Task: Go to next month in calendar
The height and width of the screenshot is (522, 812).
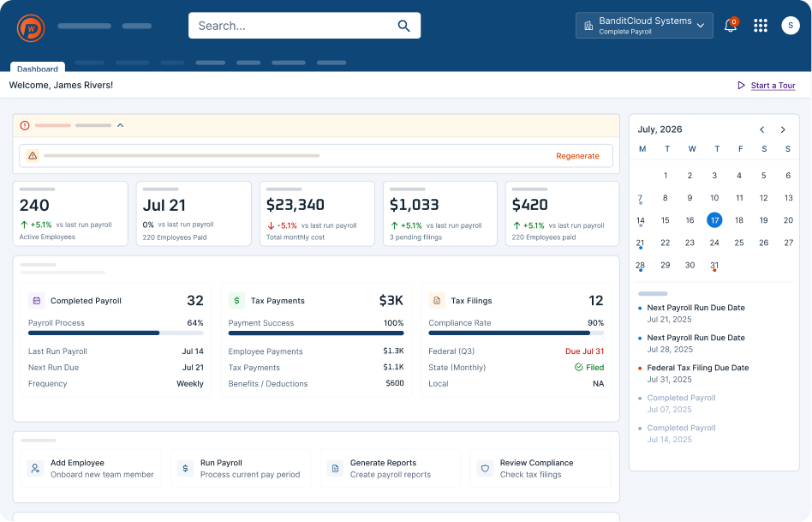Action: pos(783,129)
